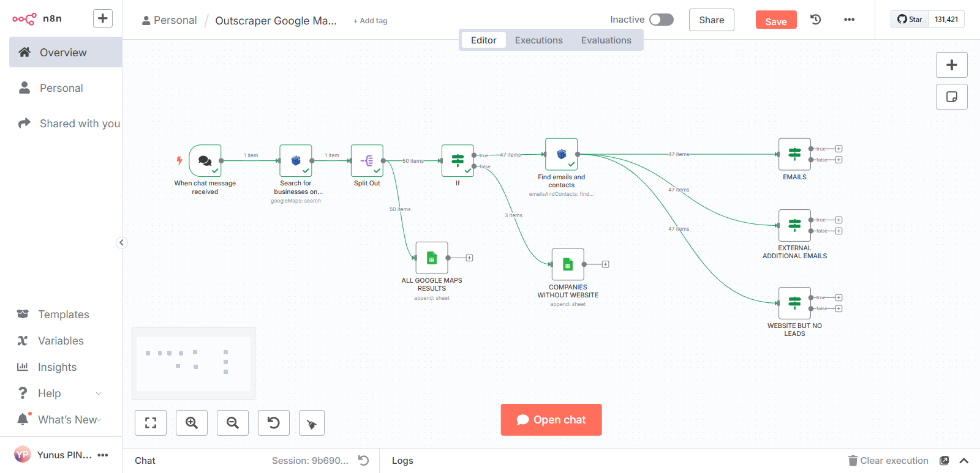Select COMPANIES WITHOUT WEBSITE sheet node
This screenshot has width=980, height=473.
point(568,264)
